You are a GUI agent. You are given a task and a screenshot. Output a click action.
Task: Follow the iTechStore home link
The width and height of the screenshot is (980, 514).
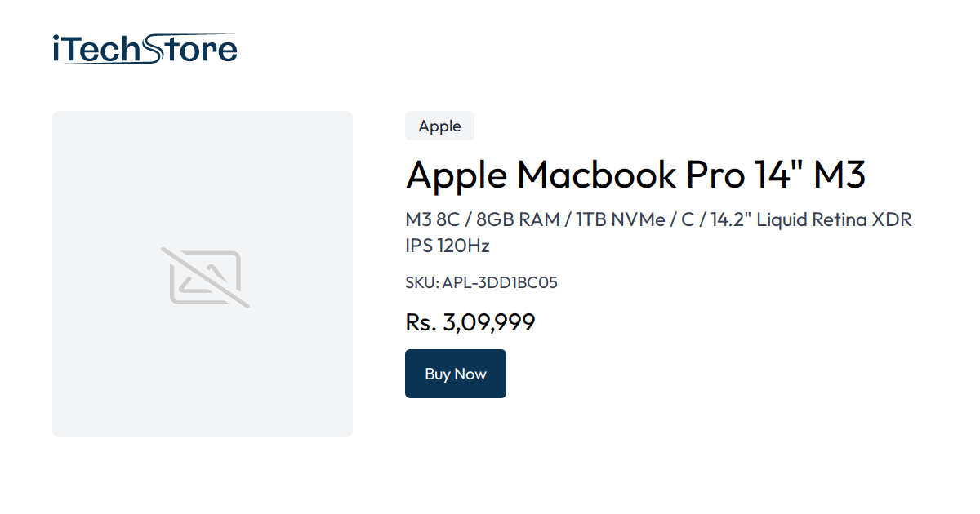coord(144,47)
